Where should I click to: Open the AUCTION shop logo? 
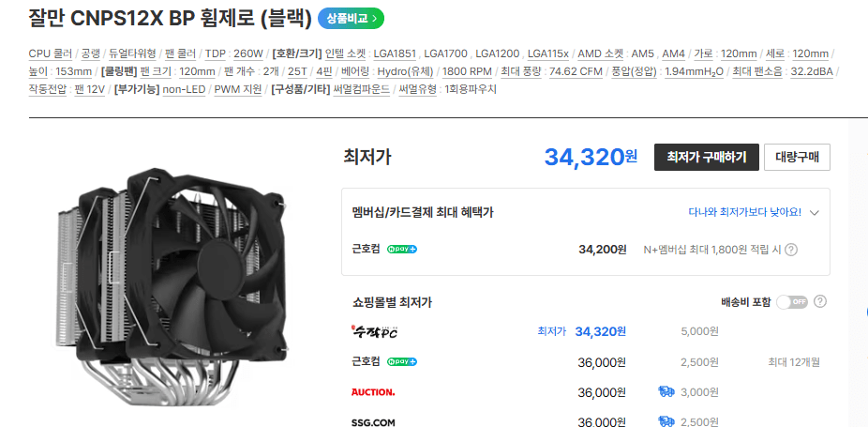pos(373,392)
